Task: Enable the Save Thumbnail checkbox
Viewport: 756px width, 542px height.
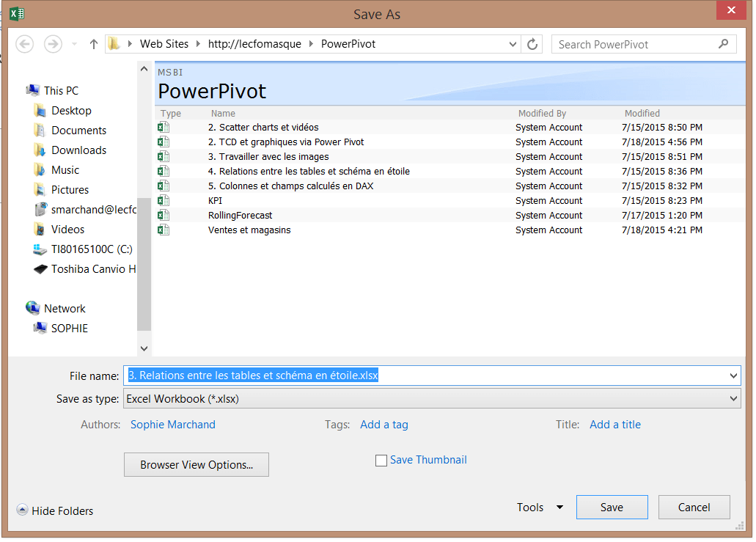Action: (381, 461)
